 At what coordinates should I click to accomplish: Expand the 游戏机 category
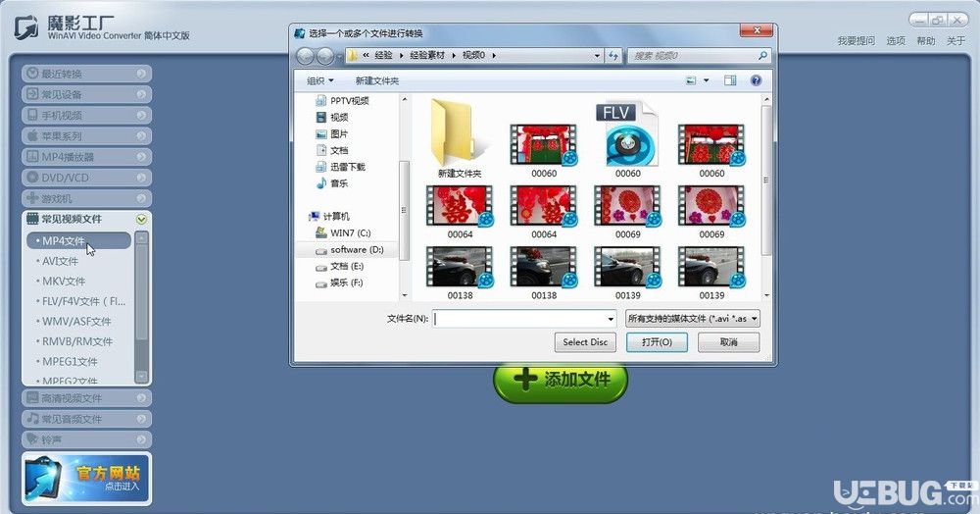86,198
